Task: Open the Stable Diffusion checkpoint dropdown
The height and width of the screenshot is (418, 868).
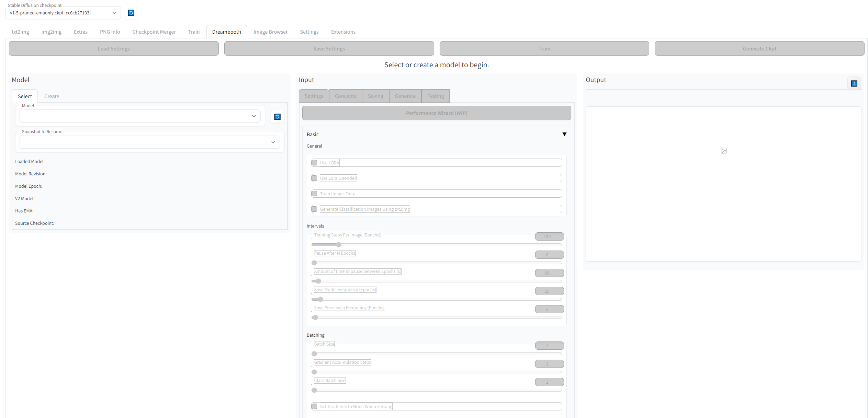Action: (63, 13)
